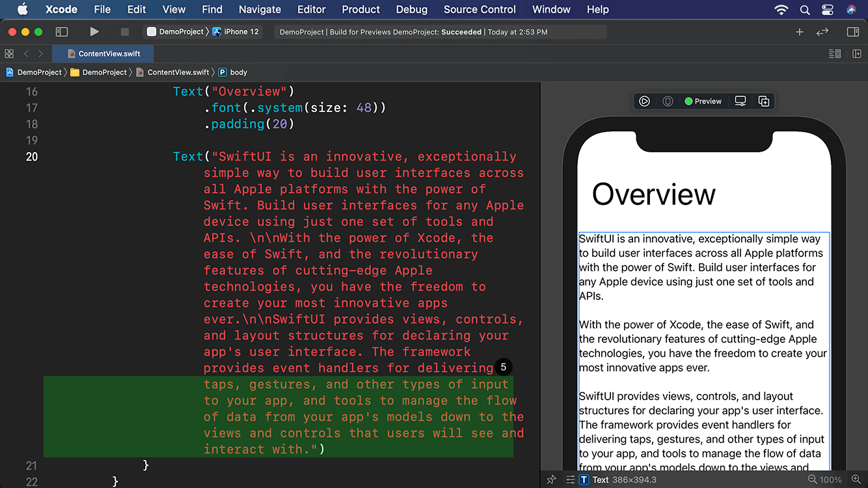Choose the DemoProject scheme
This screenshot has height=488, width=868.
point(176,31)
